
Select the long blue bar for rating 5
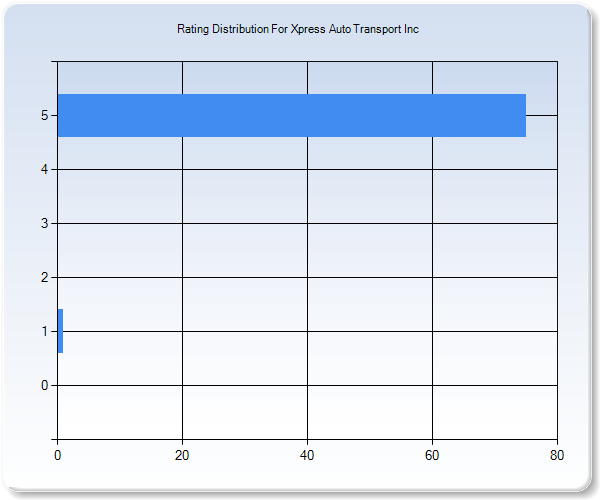(292, 115)
